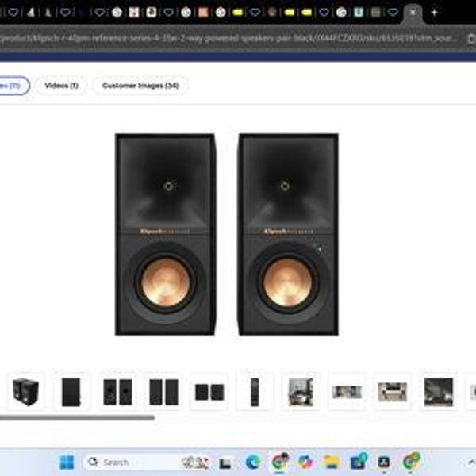This screenshot has width=476, height=476.
Task: Switch to the teal U favicon tab
Action: pos(359,13)
